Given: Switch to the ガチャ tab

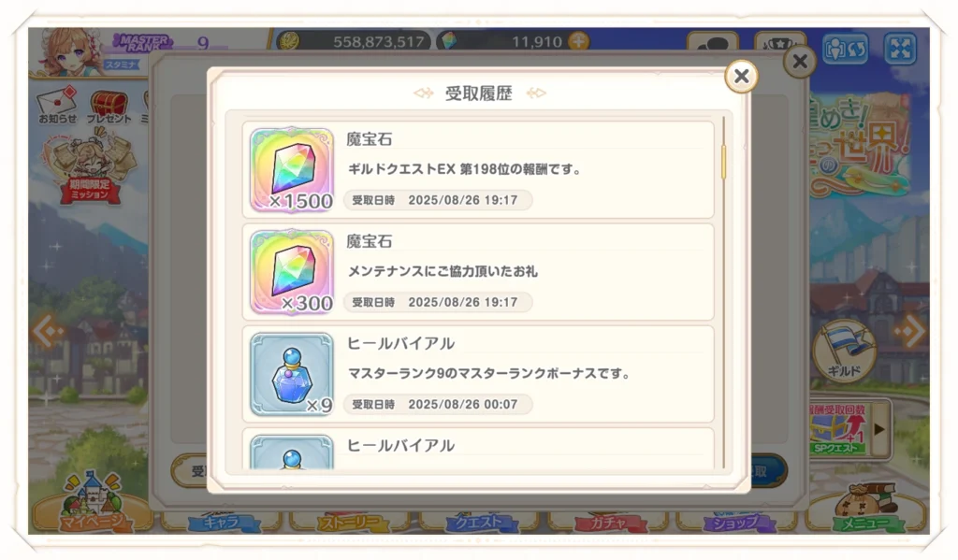Looking at the screenshot, I should pos(606,522).
